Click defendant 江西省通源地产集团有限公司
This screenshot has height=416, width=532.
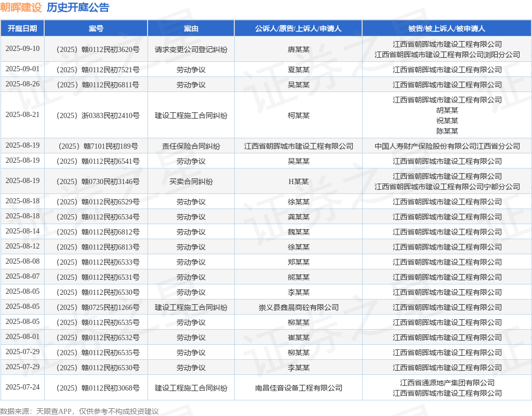[x=447, y=383]
